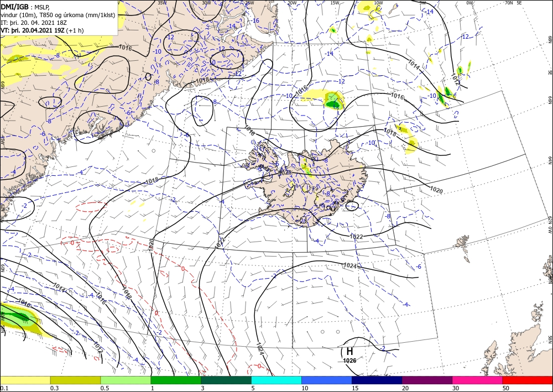Click the 1022 isobar label south-east of Iceland
Viewport: 553px width, 392px height.
click(356, 237)
